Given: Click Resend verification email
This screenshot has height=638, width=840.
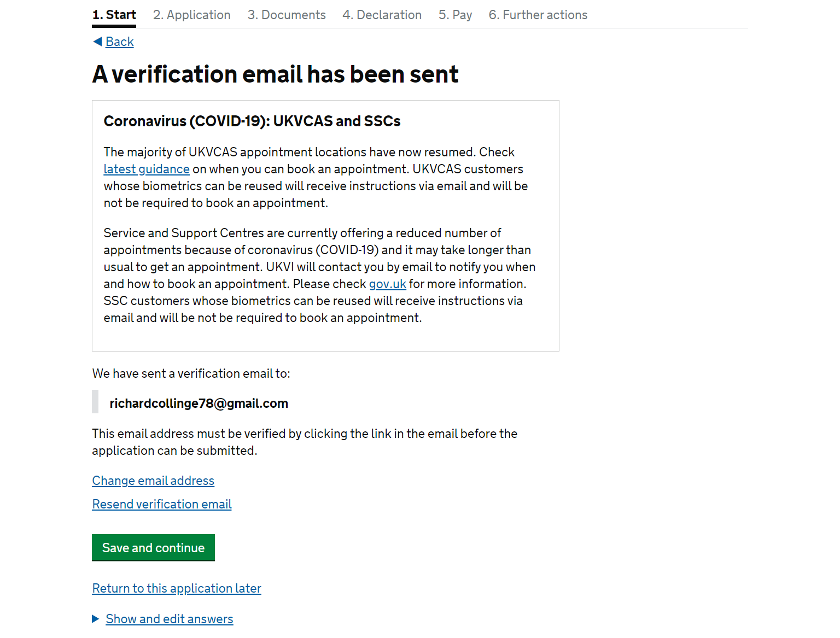Looking at the screenshot, I should point(162,504).
